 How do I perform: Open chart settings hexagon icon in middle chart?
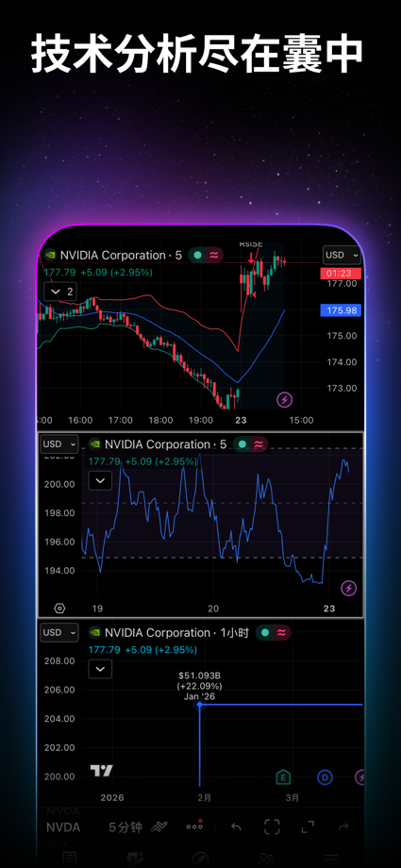[59, 609]
